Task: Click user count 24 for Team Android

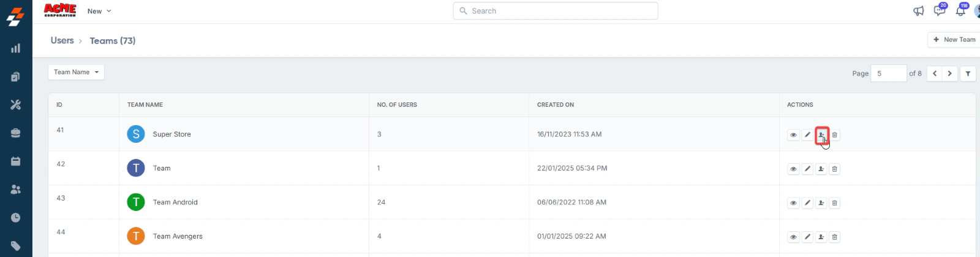Action: pyautogui.click(x=381, y=202)
